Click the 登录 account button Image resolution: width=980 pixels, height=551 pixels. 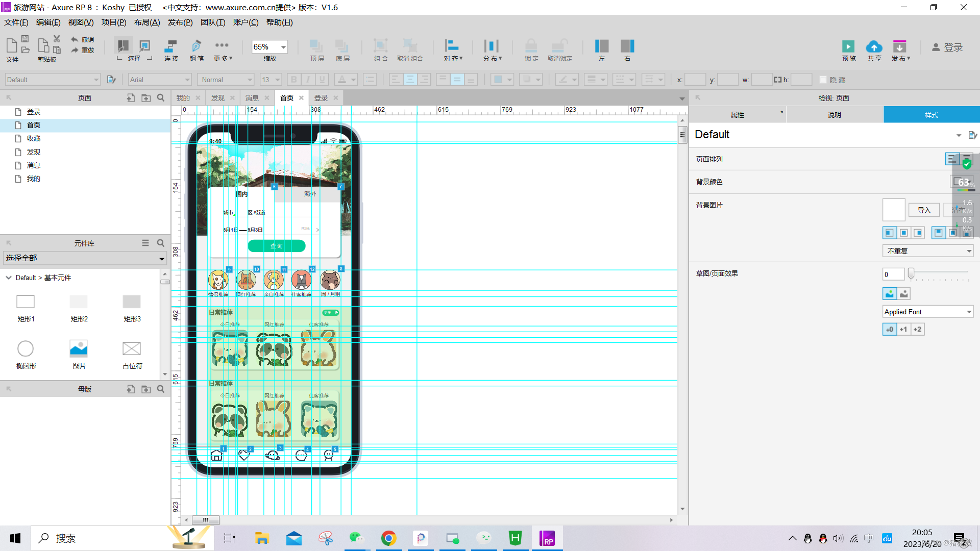(x=947, y=47)
